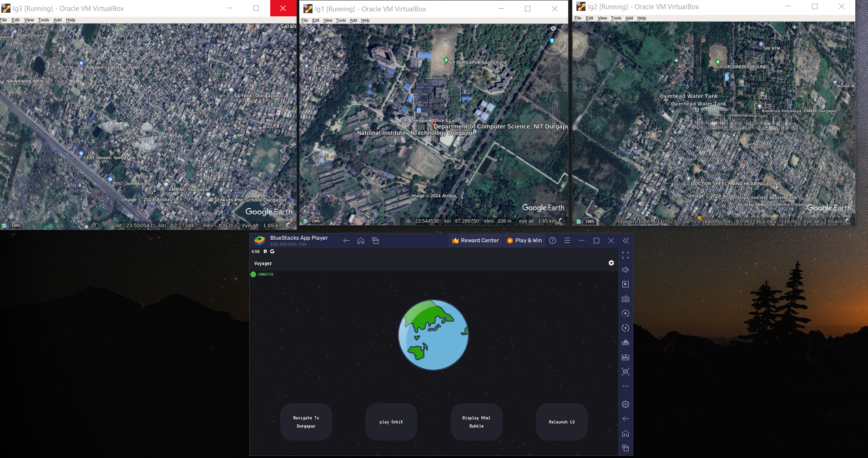Image resolution: width=868 pixels, height=458 pixels.
Task: Tap Navigate To Durgapur button
Action: pos(306,422)
